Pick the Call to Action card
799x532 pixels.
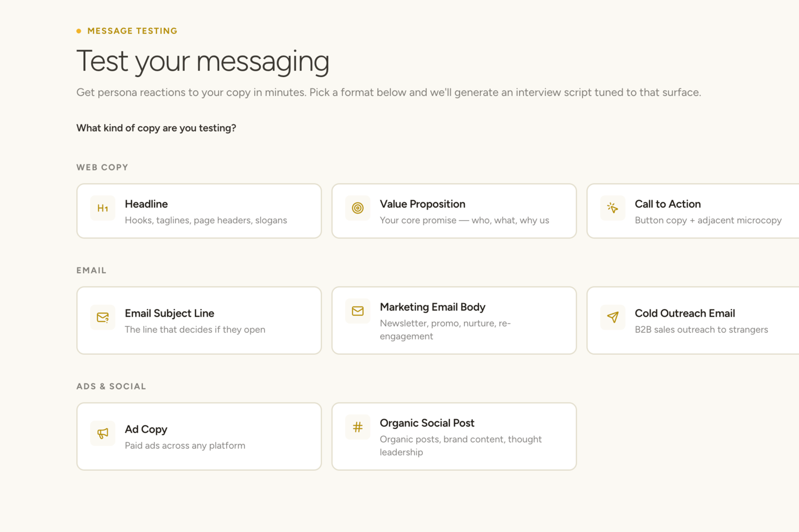point(693,211)
